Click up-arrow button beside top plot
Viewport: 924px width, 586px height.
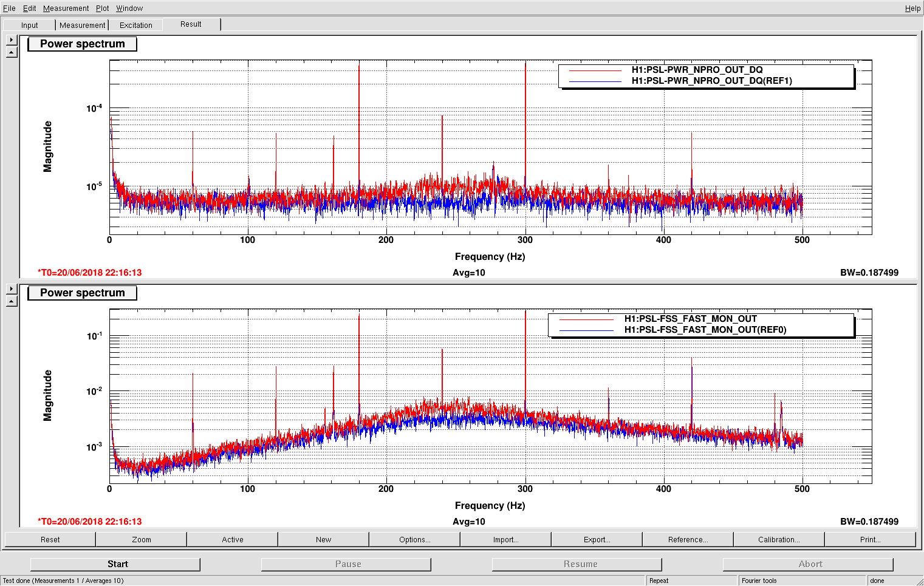(x=12, y=52)
